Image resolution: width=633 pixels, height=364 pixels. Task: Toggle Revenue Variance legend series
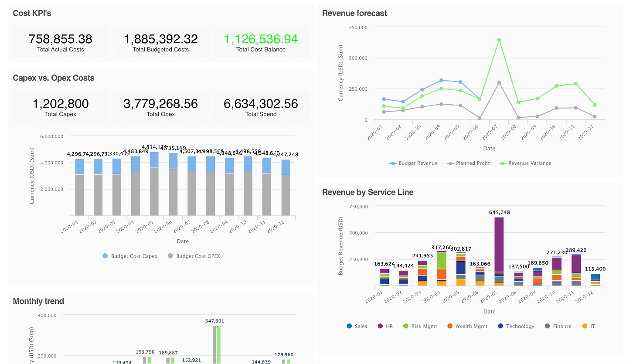(x=525, y=163)
